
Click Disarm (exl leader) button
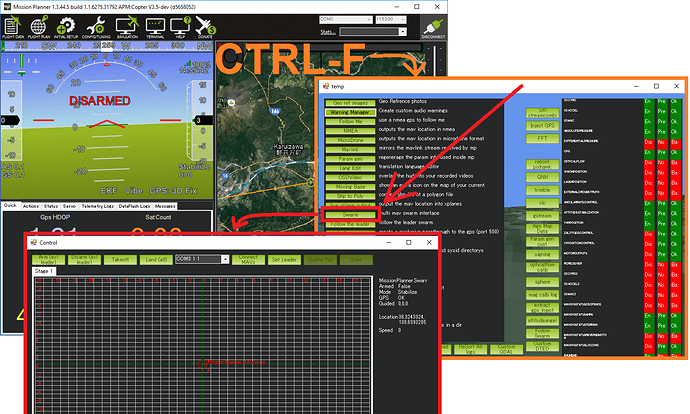tap(84, 260)
